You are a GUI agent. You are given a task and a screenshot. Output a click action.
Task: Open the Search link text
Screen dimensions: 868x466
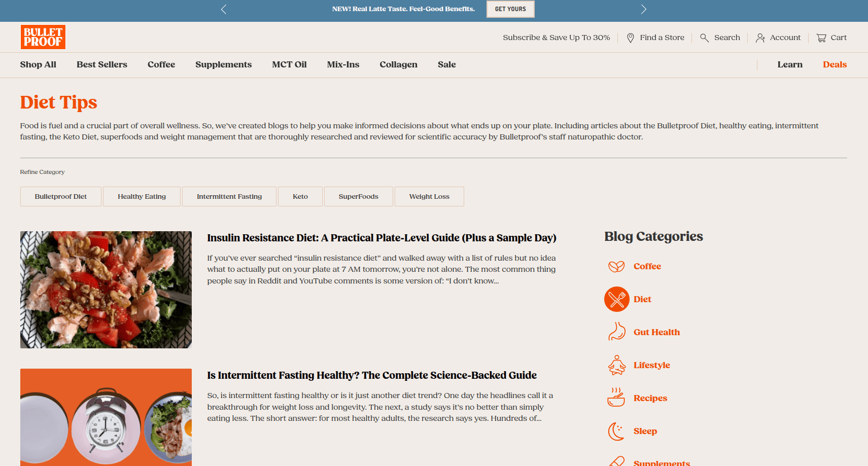[x=727, y=38]
